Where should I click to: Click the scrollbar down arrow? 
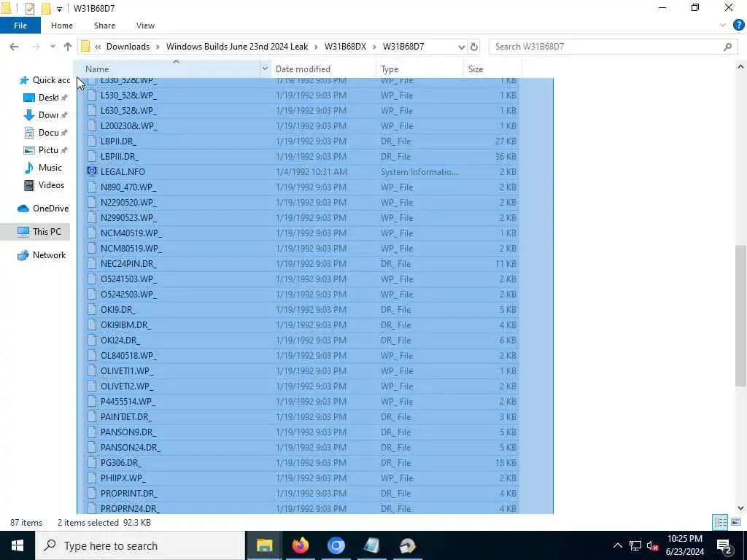point(740,508)
